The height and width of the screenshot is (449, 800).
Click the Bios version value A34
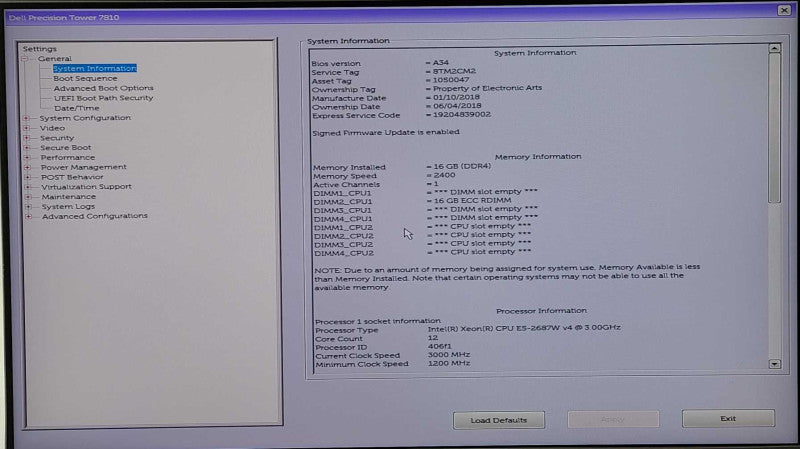(441, 63)
